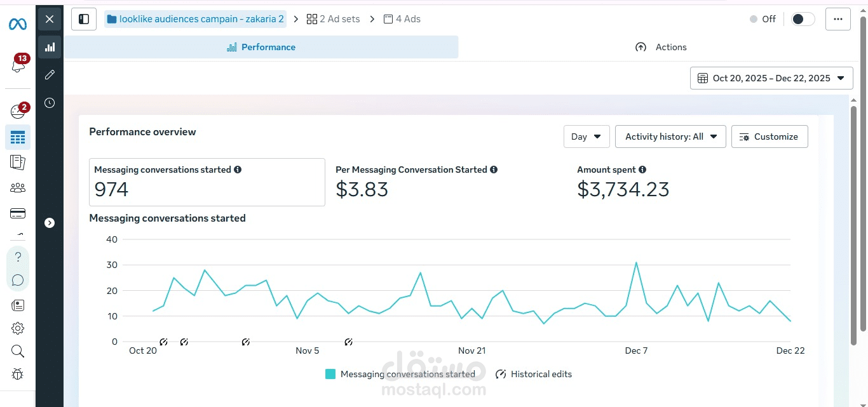Open the date range dropdown

pyautogui.click(x=771, y=78)
